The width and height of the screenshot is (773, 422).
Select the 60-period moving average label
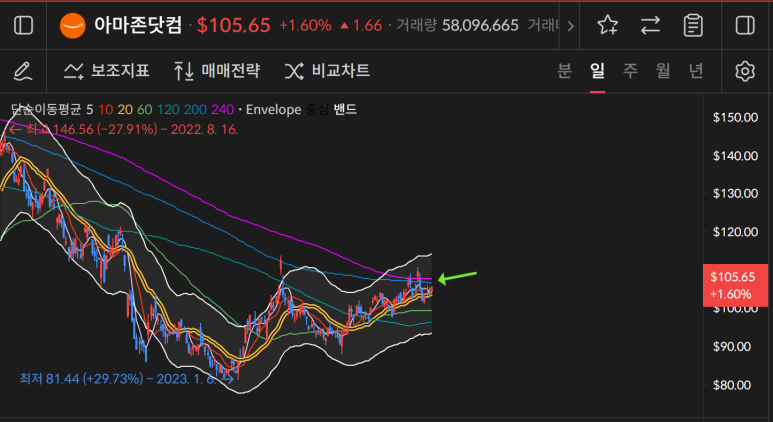(144, 109)
